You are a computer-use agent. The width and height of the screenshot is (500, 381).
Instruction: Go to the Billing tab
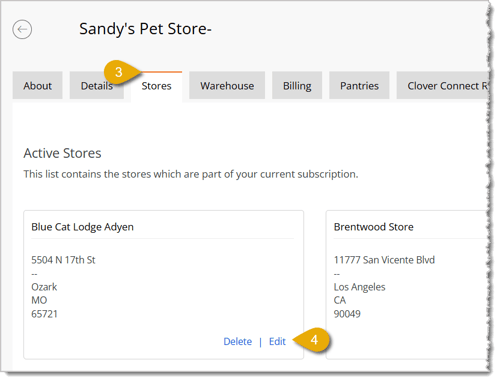pos(297,86)
